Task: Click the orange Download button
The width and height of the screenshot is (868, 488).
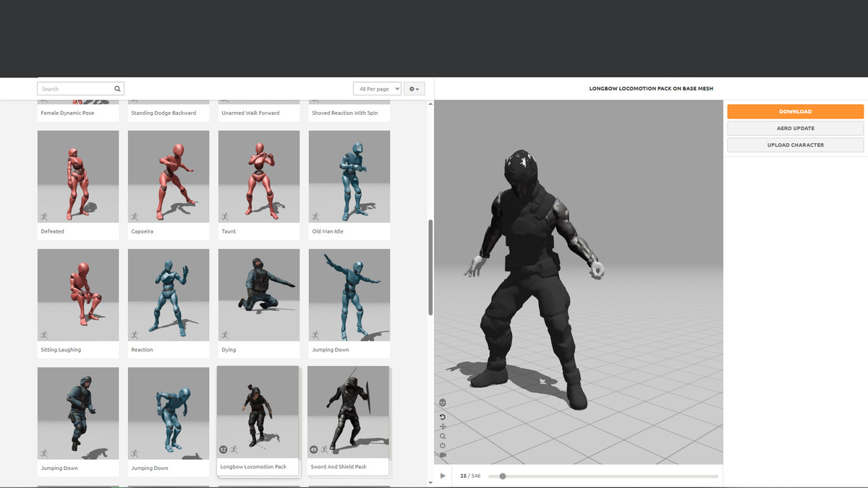Action: click(795, 111)
